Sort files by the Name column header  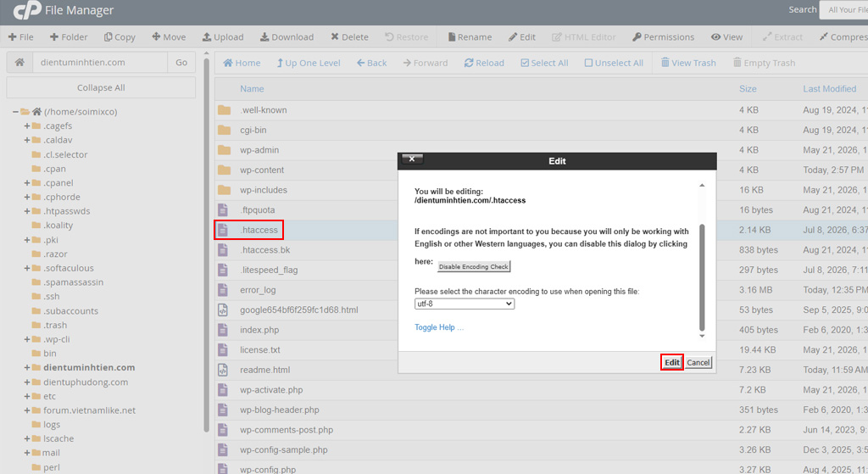(252, 88)
